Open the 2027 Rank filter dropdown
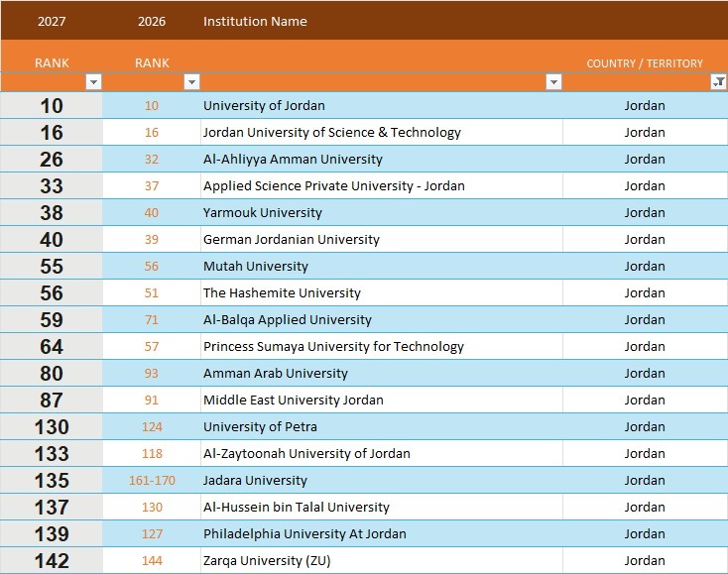This screenshot has width=728, height=574. tap(93, 82)
